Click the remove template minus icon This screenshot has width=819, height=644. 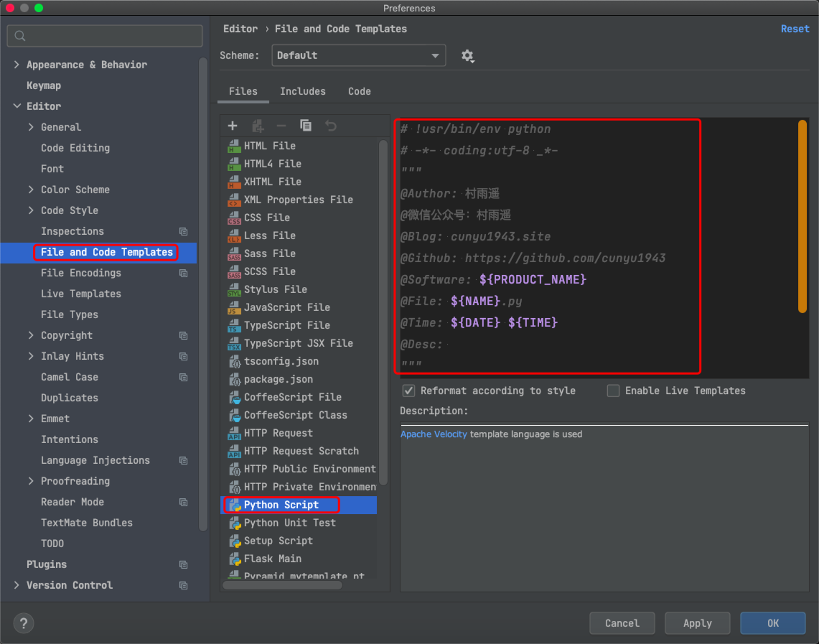tap(281, 126)
